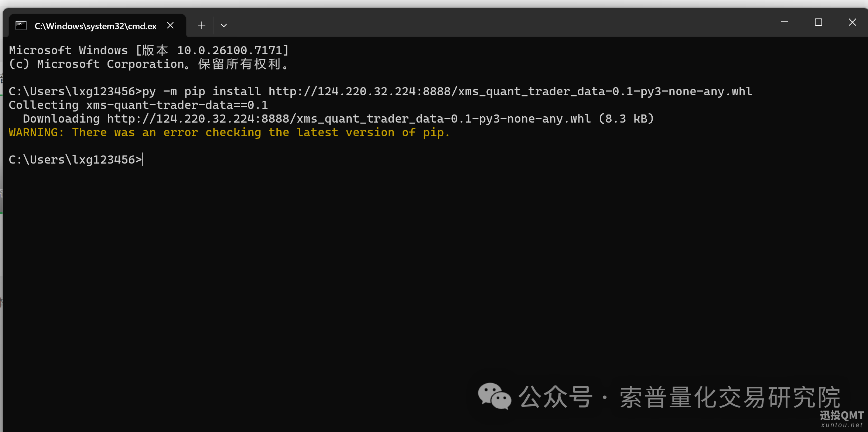This screenshot has height=432, width=868.
Task: Click the 索普量化交易研究院 watermark text
Action: [x=730, y=397]
